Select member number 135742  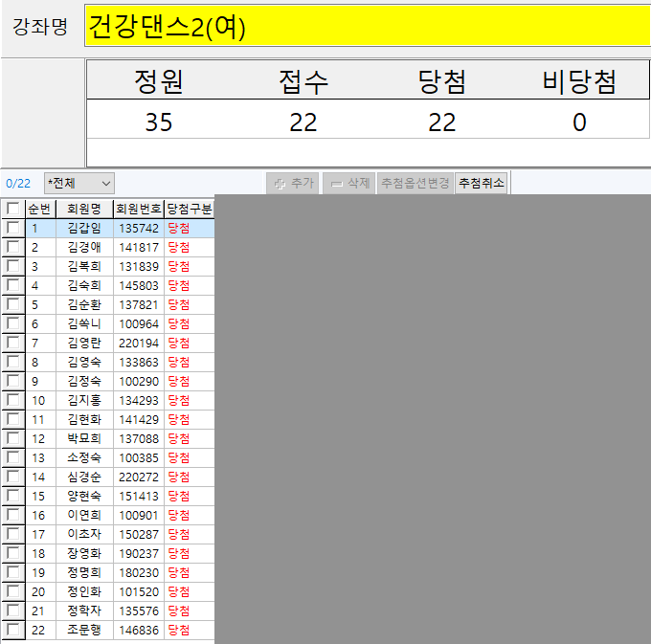pos(139,228)
